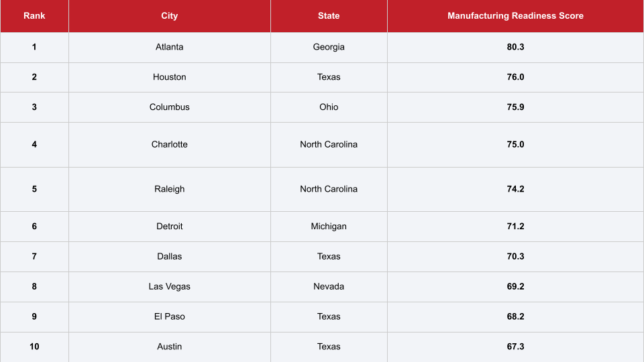Select the Houston city cell
Viewport: 644px width, 362px height.
coord(170,77)
